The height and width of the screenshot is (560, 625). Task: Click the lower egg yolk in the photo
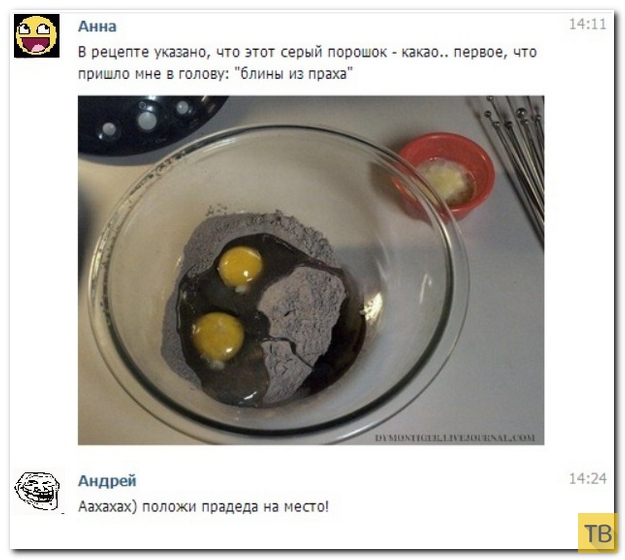pos(218,336)
